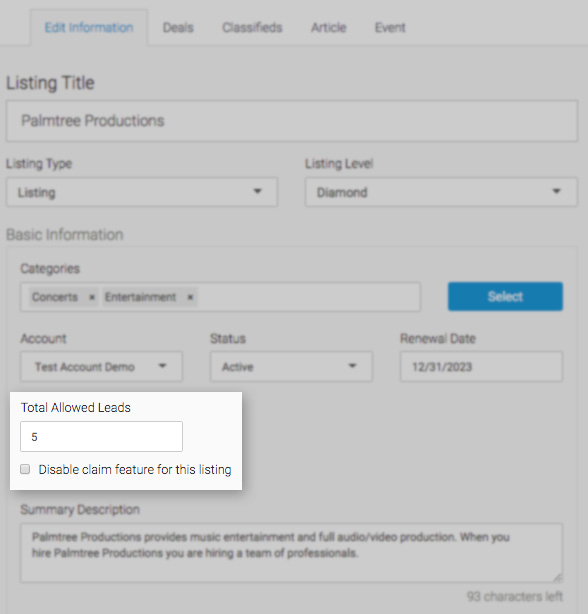
Task: Remove the Concerts category tag
Action: [92, 297]
